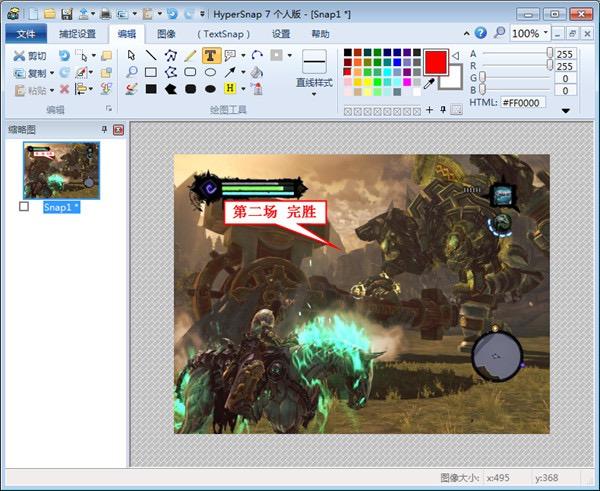
Task: Select the filled ellipse shape tool
Action: [x=211, y=89]
